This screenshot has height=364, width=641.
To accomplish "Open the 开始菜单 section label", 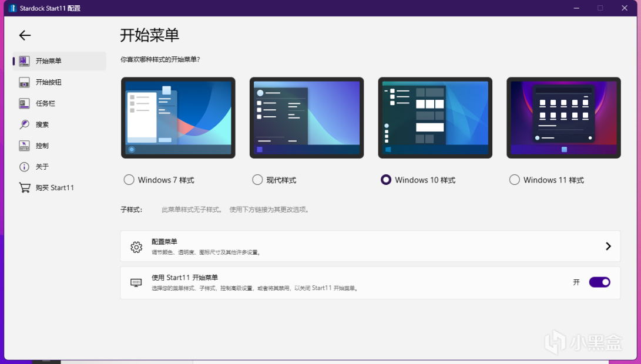I will (x=48, y=61).
